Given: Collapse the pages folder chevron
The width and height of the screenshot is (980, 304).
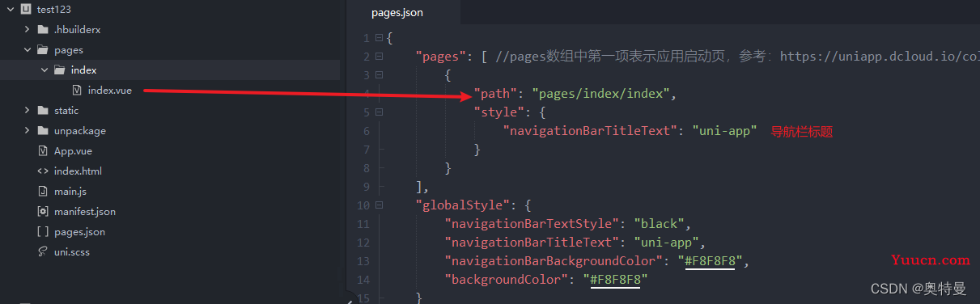Looking at the screenshot, I should pyautogui.click(x=28, y=49).
